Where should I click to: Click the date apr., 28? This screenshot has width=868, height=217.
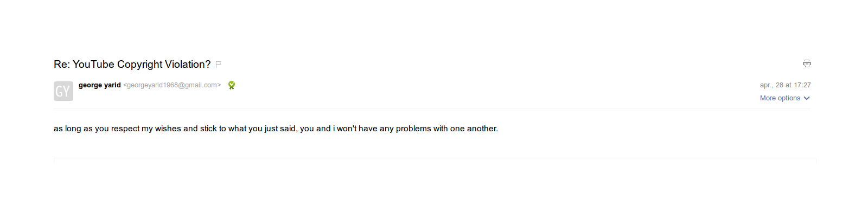point(771,85)
